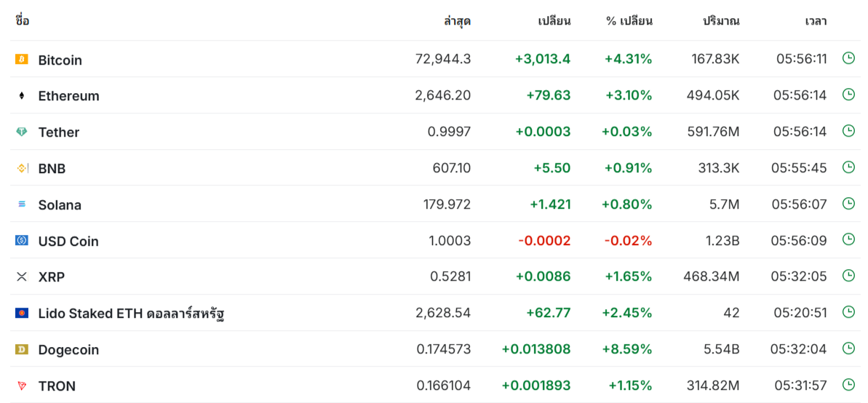The image size is (868, 403).
Task: Sort by the % เปลี่ยน column header
Action: [x=629, y=21]
